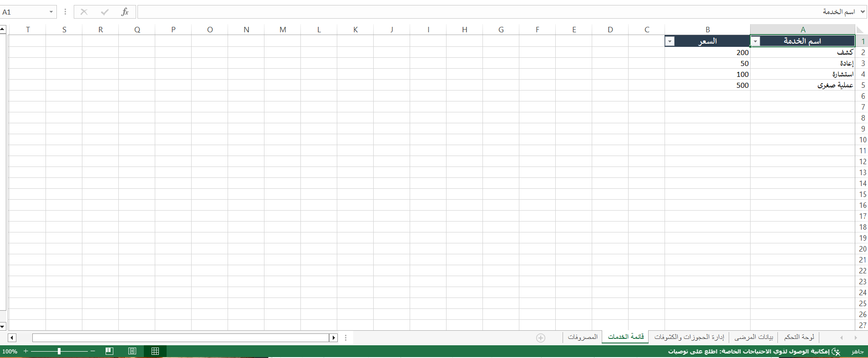Switch to Page Layout view icon
The width and height of the screenshot is (868, 358).
coord(132,351)
